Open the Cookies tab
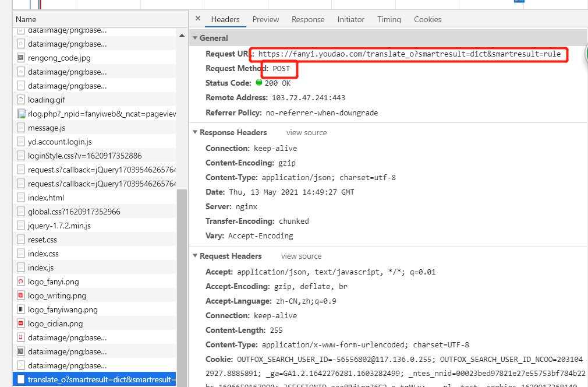Screen dimensions: 588x387 click(427, 19)
